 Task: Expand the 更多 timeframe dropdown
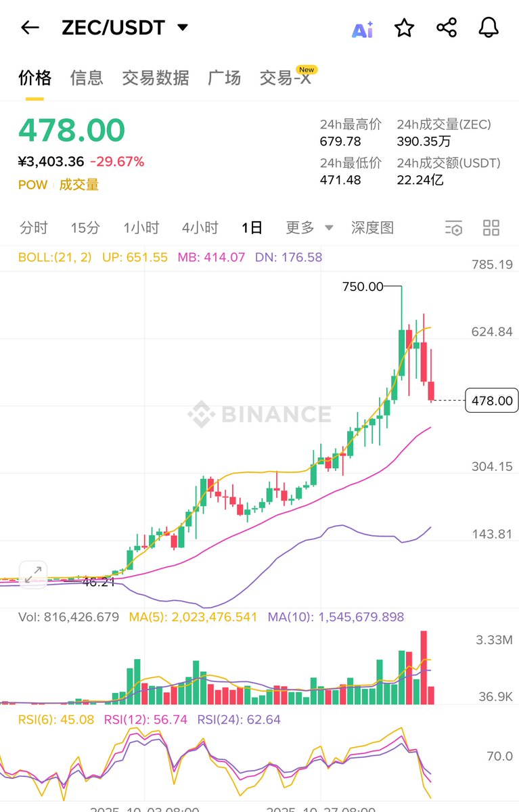[x=309, y=228]
